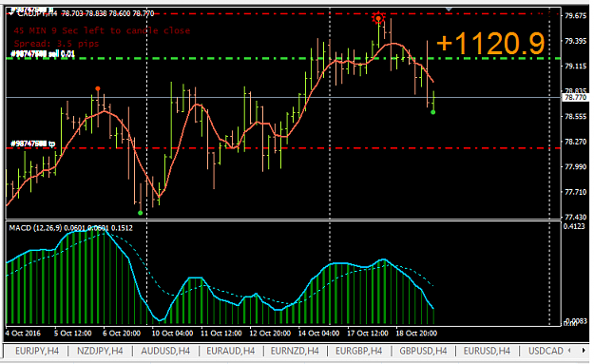Click the 18 Oct 20:00 time axis label
This screenshot has height=364, width=594.
point(416,334)
